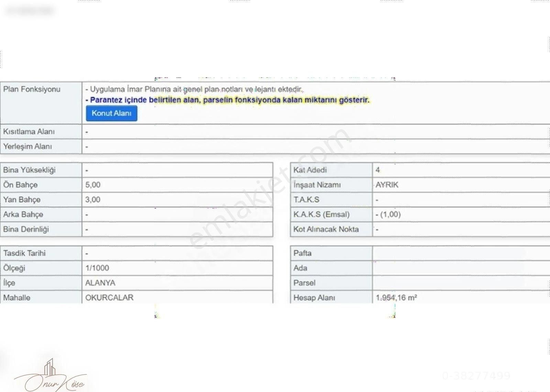Click the Bina Yüksekliği label
This screenshot has width=550, height=392.
pos(29,170)
